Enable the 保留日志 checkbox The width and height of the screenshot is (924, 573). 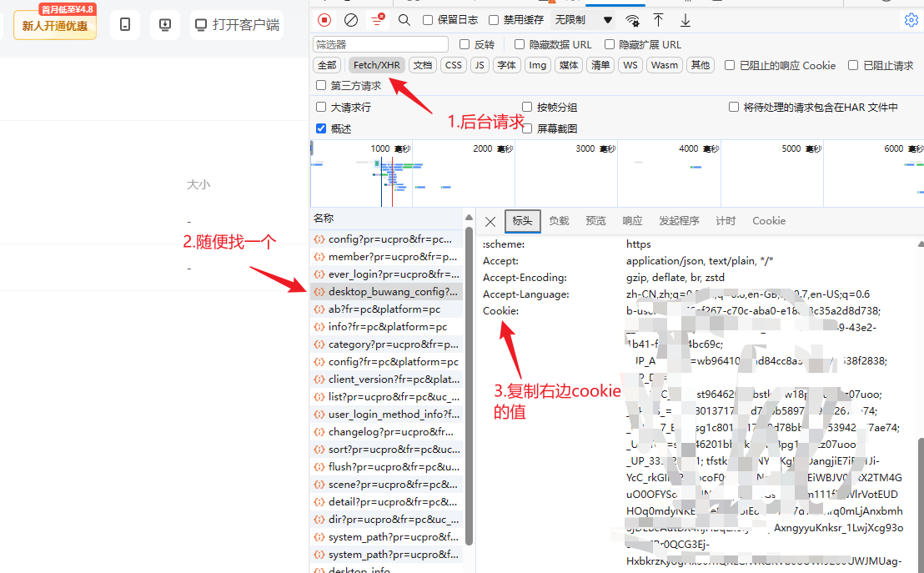(428, 20)
